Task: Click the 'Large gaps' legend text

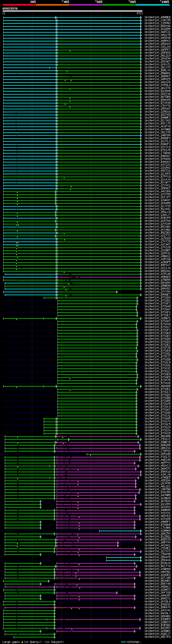Action: [33, 642]
